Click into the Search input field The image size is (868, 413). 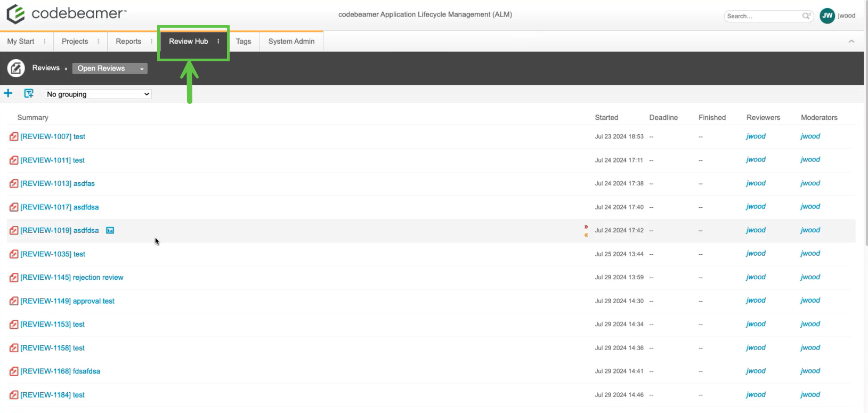[763, 16]
